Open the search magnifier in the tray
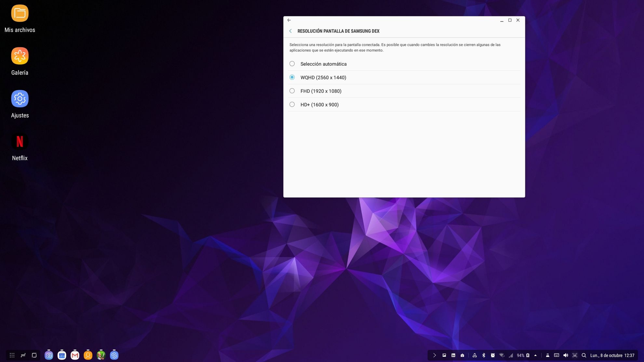644x362 pixels. tap(584, 355)
